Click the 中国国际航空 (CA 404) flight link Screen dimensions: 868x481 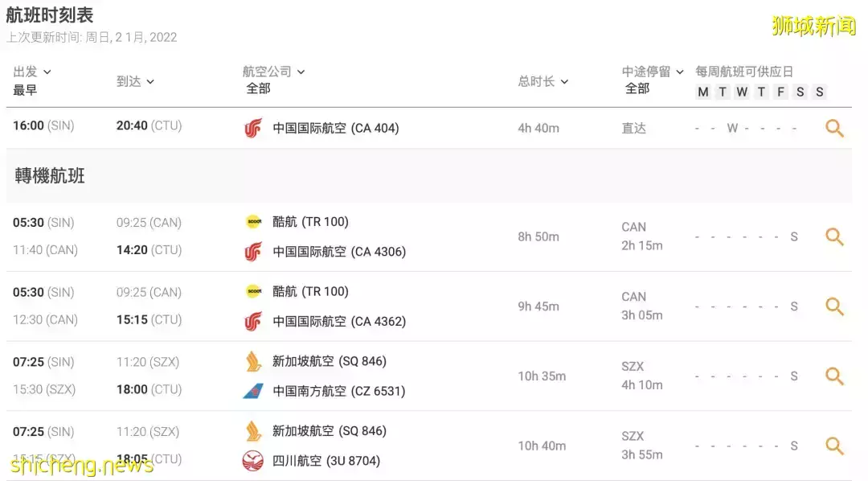pos(335,129)
